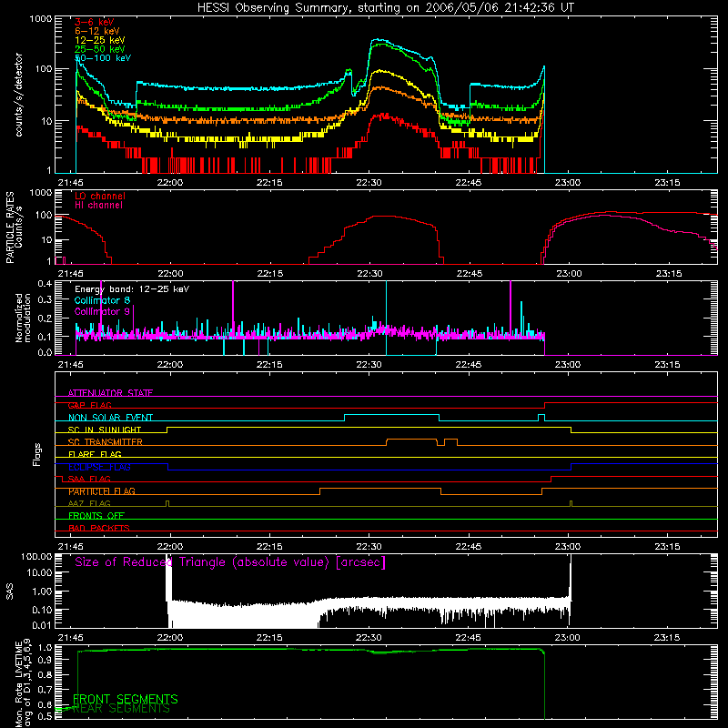Click the BAD PACKETS flag label
This screenshot has width=728, height=728.
click(x=99, y=528)
